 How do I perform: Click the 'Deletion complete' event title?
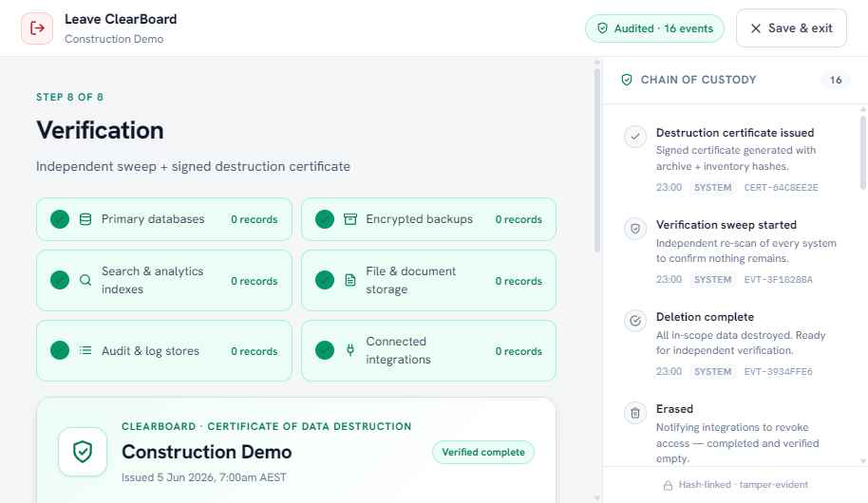click(705, 317)
